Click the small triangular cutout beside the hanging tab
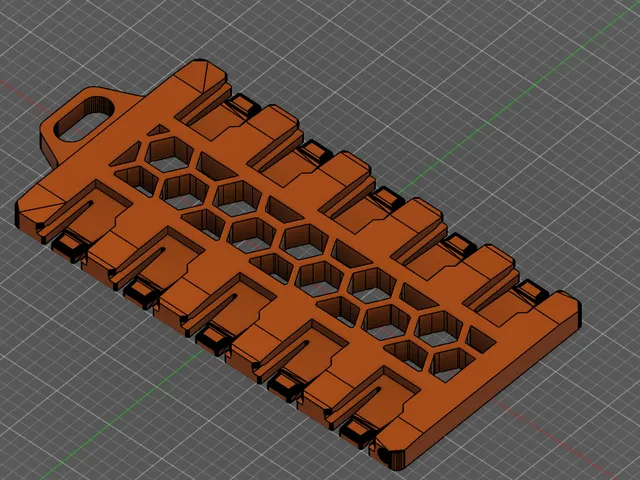Screen dimensions: 640x480 (x=159, y=131)
